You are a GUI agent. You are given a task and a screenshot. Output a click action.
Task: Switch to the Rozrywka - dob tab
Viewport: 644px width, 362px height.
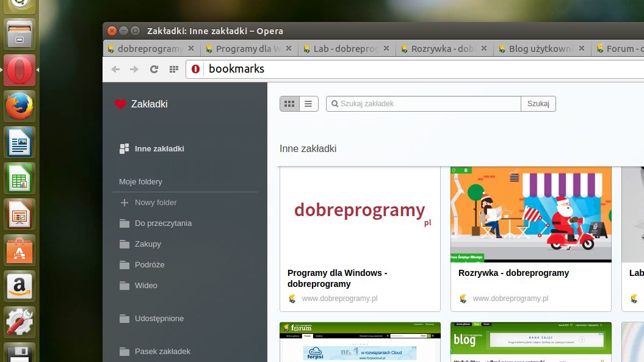click(444, 49)
